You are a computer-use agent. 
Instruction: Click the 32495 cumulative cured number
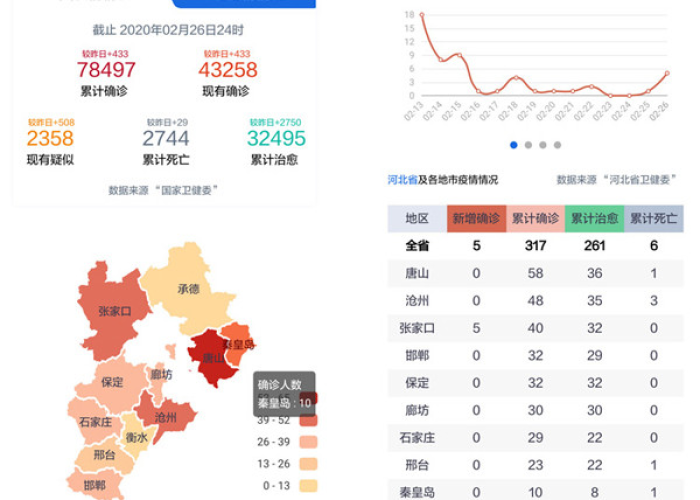276,138
